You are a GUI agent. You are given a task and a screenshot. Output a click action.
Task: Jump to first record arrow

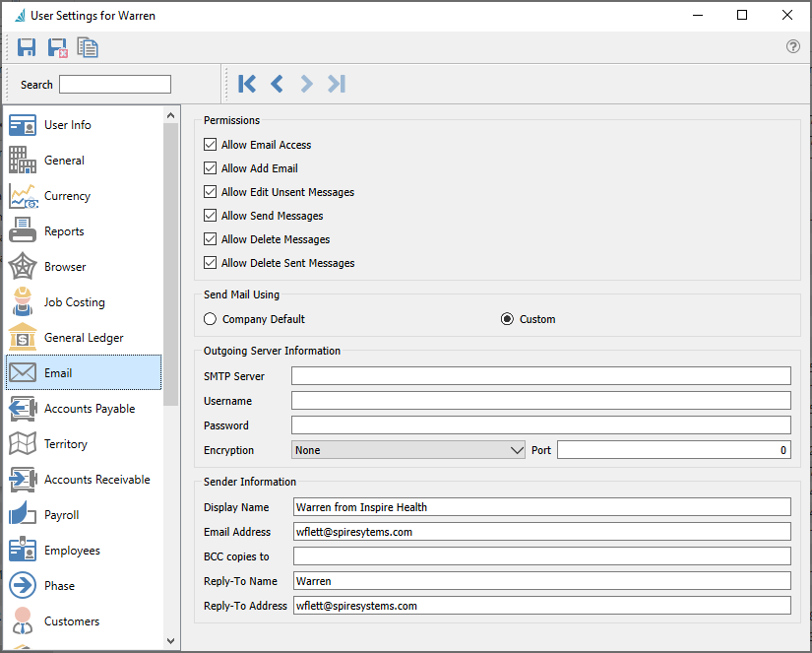247,84
